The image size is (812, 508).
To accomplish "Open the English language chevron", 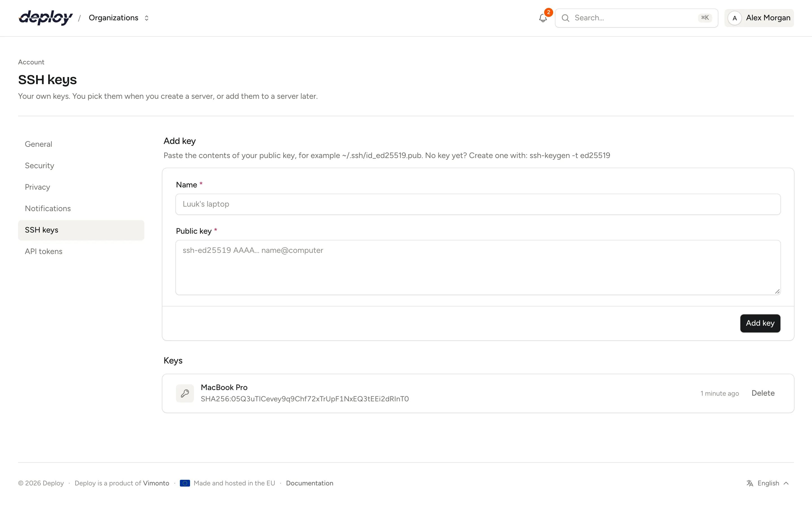I will 786,483.
